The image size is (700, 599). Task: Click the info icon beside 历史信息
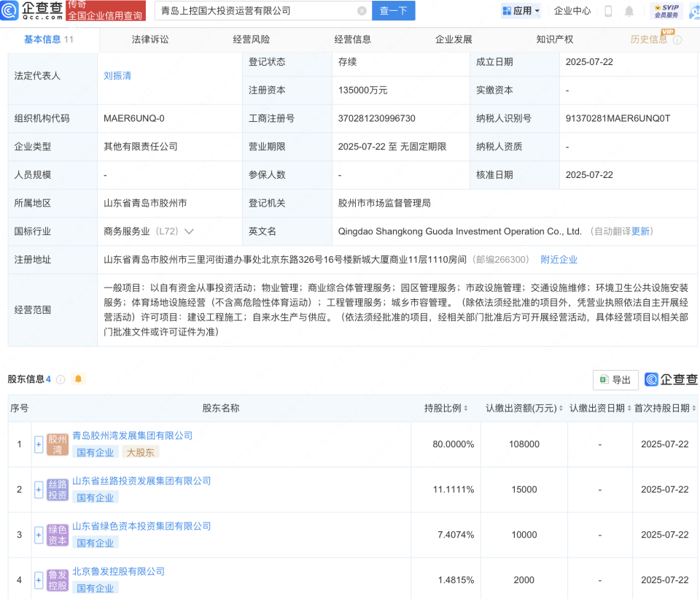point(677,39)
